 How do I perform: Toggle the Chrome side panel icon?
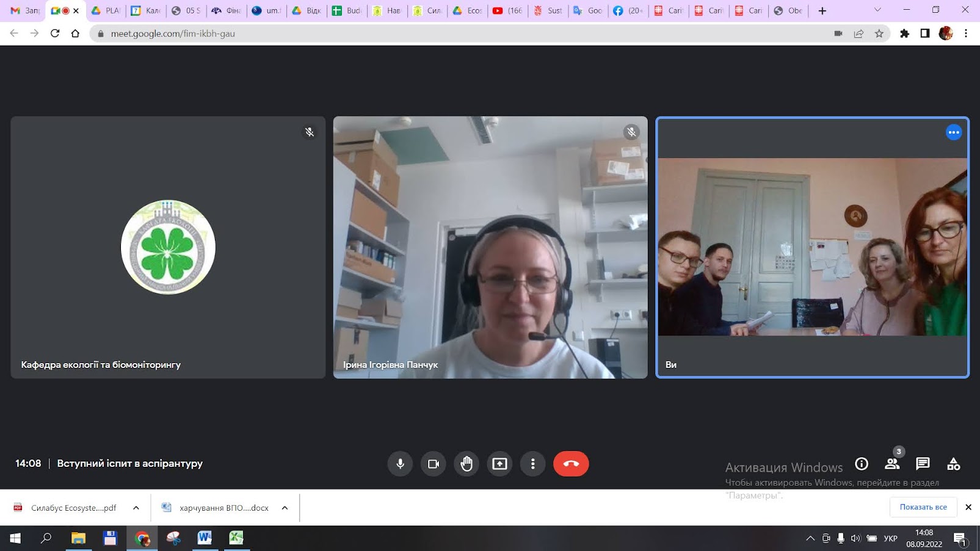(925, 34)
